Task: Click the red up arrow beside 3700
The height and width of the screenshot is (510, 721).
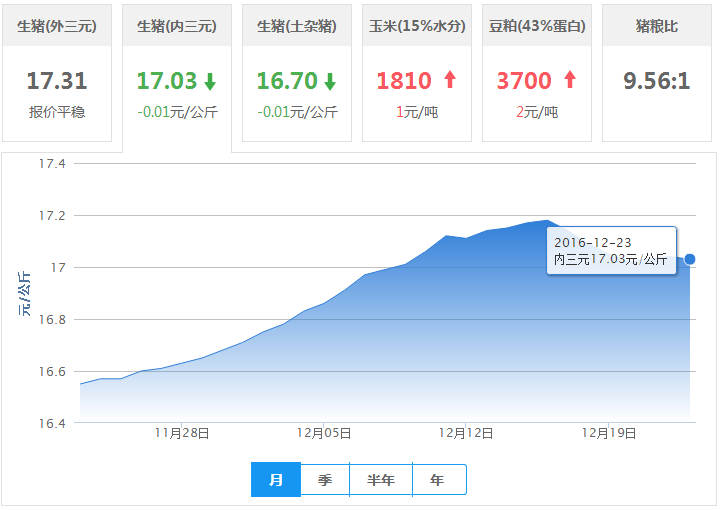Action: [x=570, y=80]
